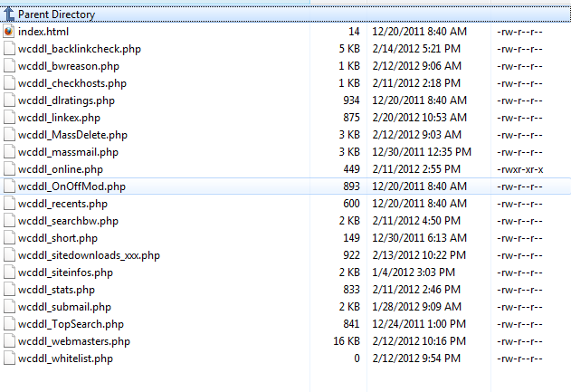Click file icon of wcddl_linkex.php
571x392 pixels.
pyautogui.click(x=9, y=118)
